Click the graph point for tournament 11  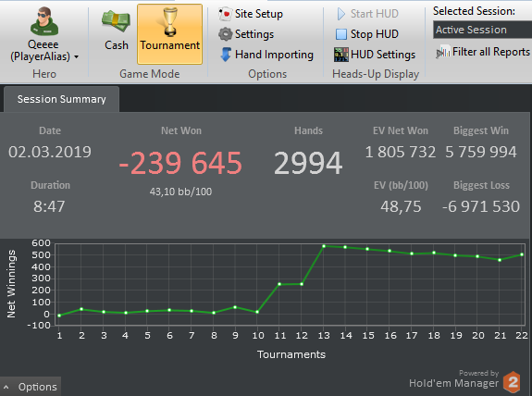tap(279, 284)
